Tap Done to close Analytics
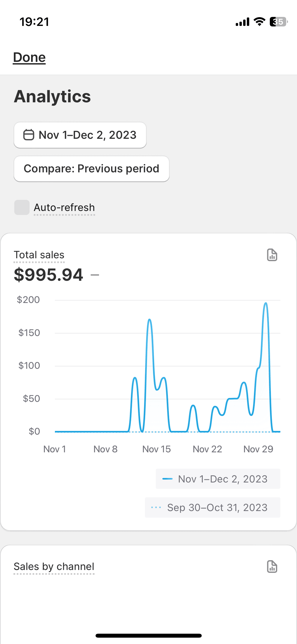 click(29, 57)
